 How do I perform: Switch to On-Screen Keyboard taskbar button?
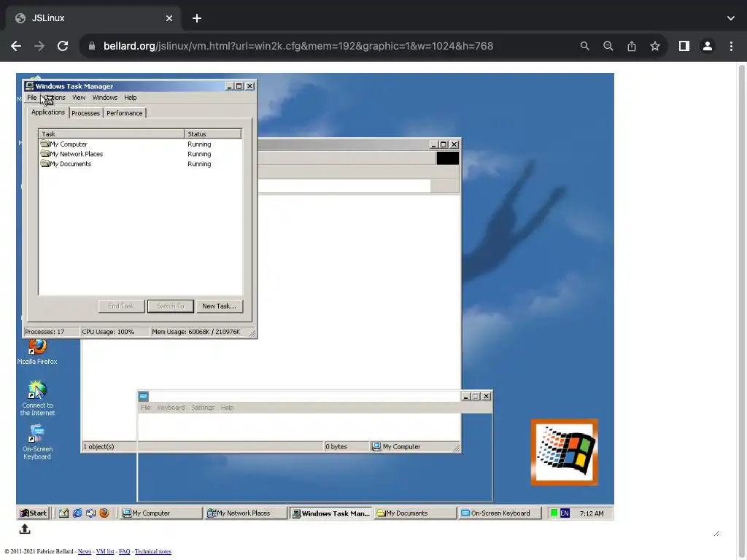click(500, 513)
